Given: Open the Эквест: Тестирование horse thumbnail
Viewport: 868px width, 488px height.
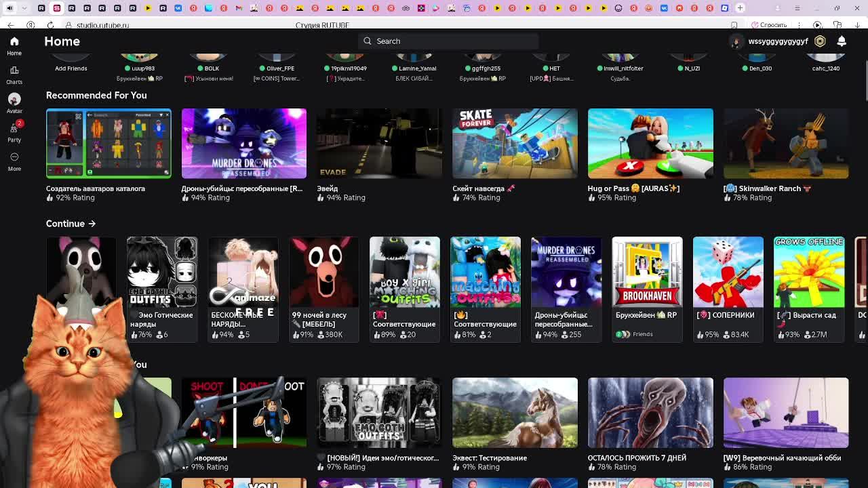Looking at the screenshot, I should point(515,412).
